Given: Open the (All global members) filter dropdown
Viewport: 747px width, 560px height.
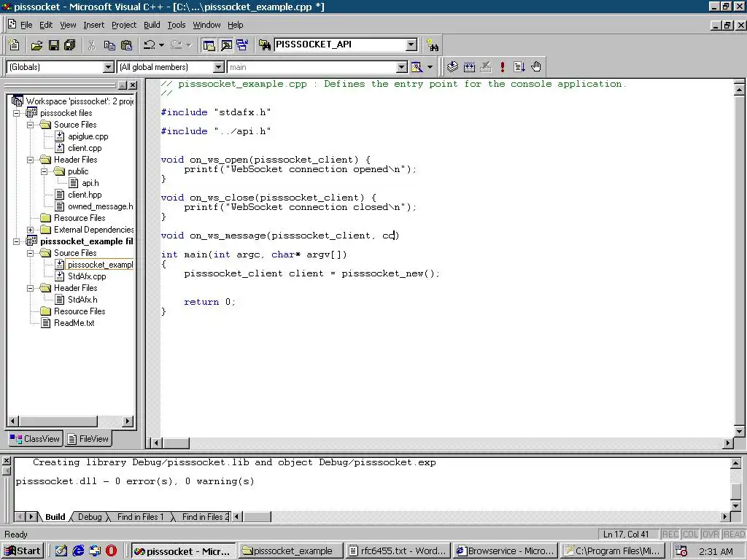Looking at the screenshot, I should pyautogui.click(x=219, y=67).
